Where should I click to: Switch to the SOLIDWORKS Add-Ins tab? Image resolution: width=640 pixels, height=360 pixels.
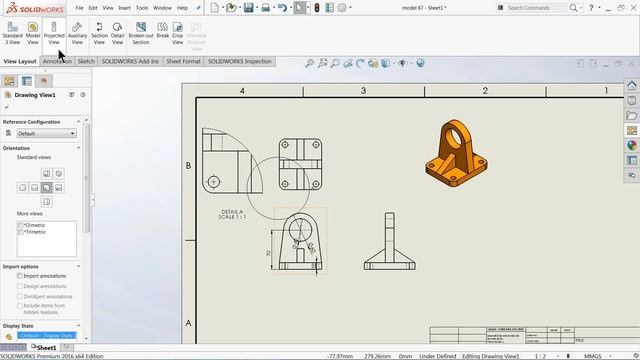130,61
